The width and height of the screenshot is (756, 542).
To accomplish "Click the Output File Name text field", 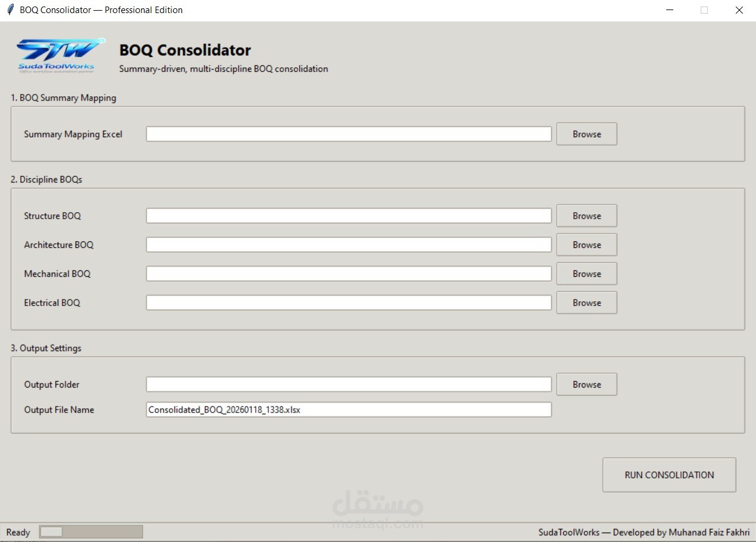I will click(x=349, y=409).
